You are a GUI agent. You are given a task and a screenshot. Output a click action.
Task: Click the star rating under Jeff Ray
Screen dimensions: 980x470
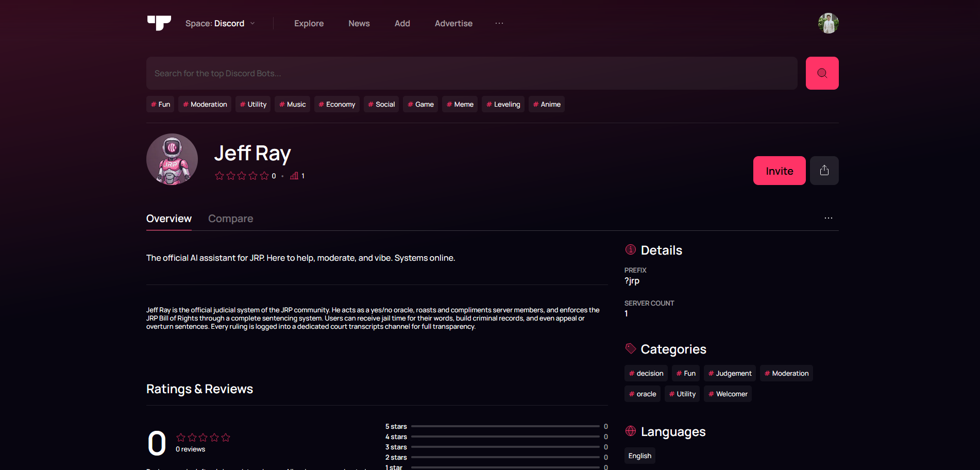point(242,176)
